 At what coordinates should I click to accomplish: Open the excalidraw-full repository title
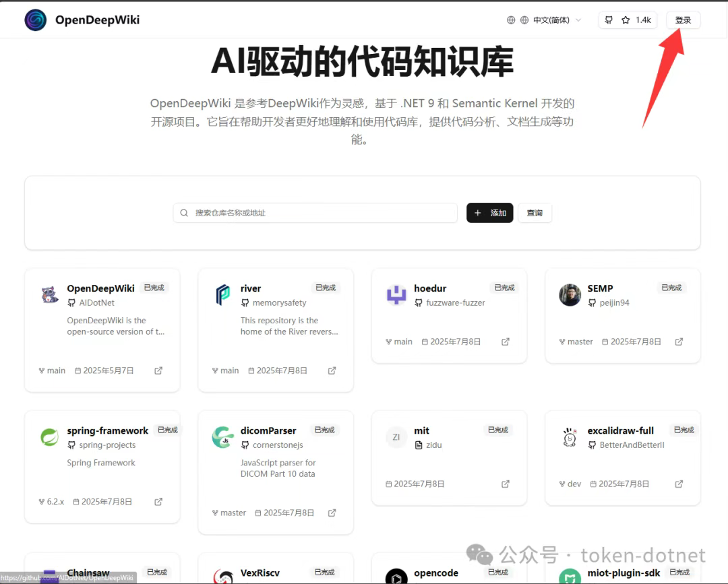[x=620, y=431]
